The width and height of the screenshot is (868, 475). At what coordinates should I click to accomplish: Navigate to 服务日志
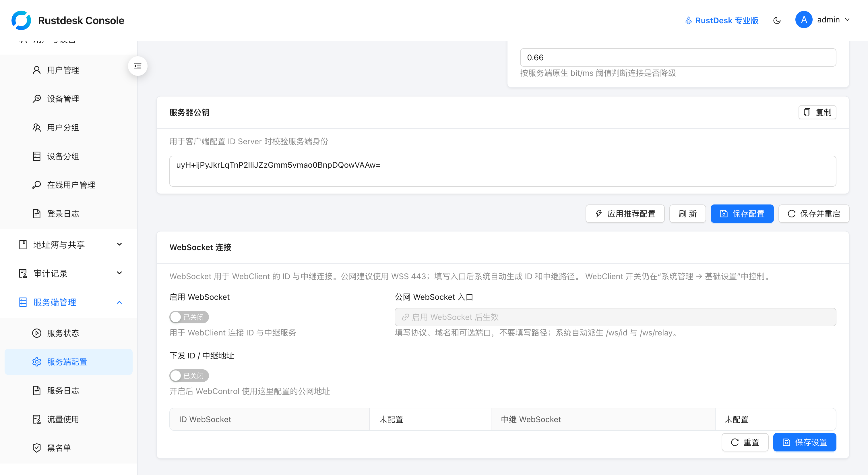click(x=69, y=390)
